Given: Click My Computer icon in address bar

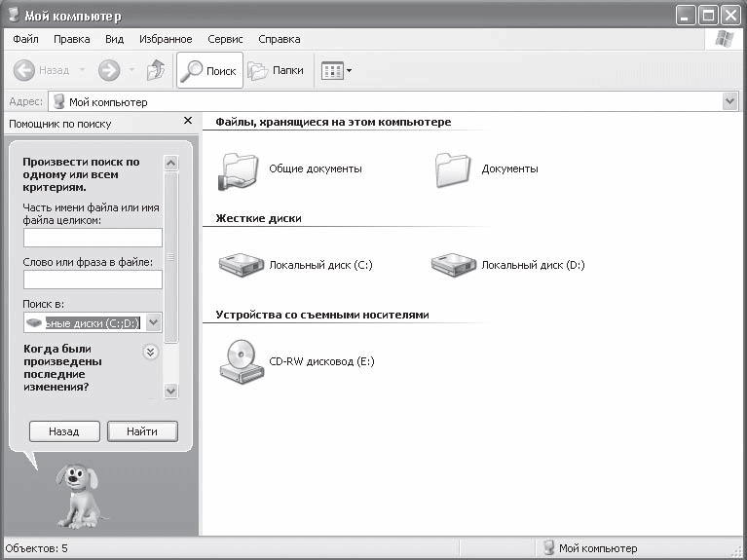Looking at the screenshot, I should [x=59, y=101].
